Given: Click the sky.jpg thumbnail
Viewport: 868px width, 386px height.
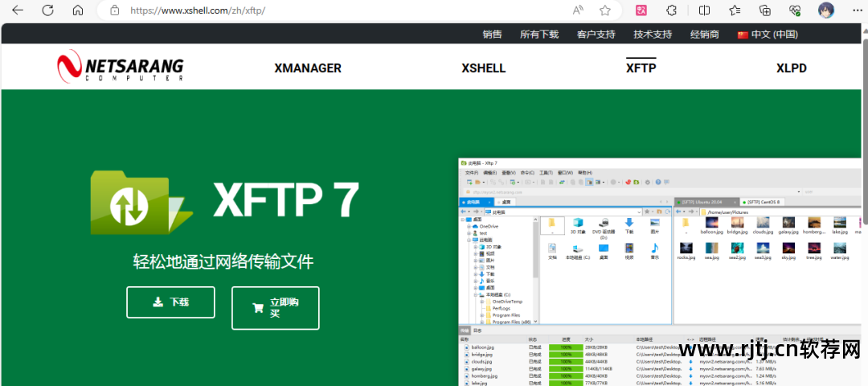Looking at the screenshot, I should point(788,250).
